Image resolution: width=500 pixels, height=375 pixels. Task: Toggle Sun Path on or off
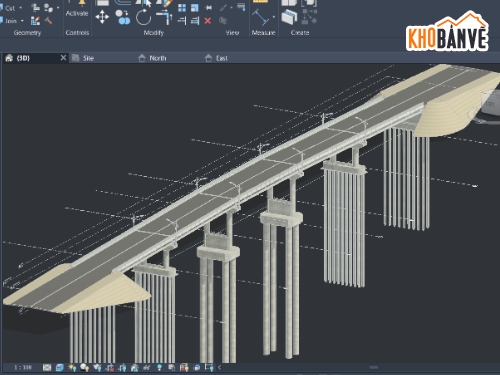tap(72, 367)
